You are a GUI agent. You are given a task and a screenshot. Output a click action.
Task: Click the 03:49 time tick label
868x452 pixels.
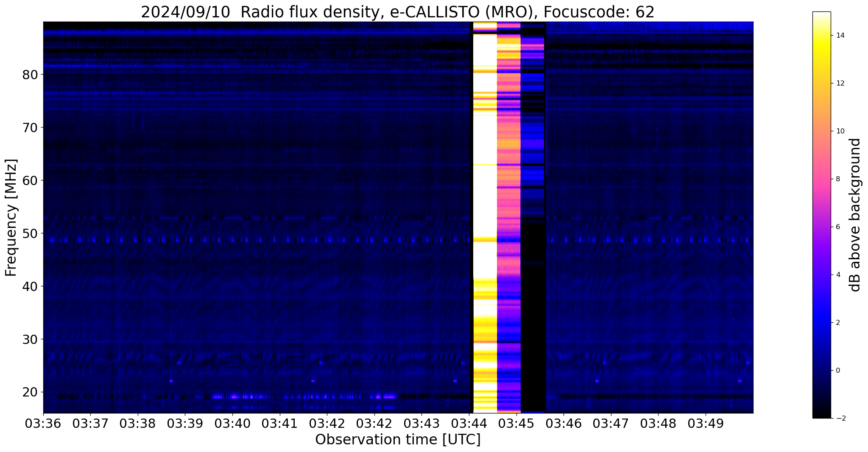pyautogui.click(x=706, y=423)
